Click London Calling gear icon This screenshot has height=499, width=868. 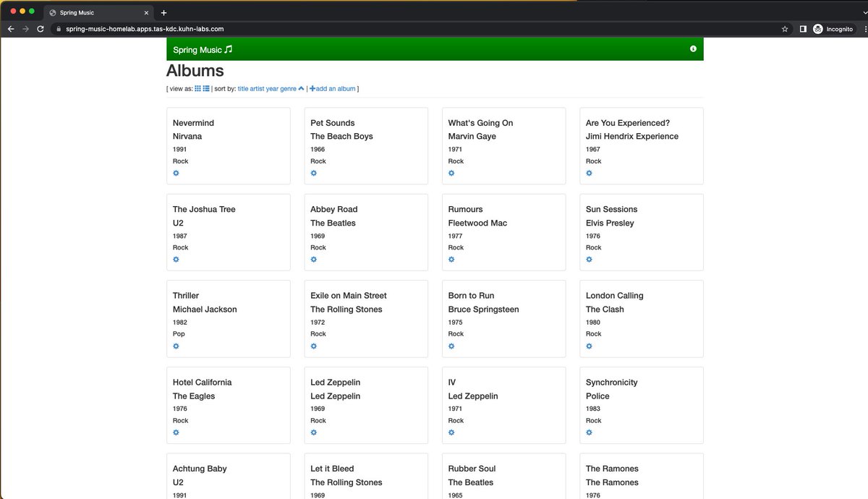(x=589, y=346)
